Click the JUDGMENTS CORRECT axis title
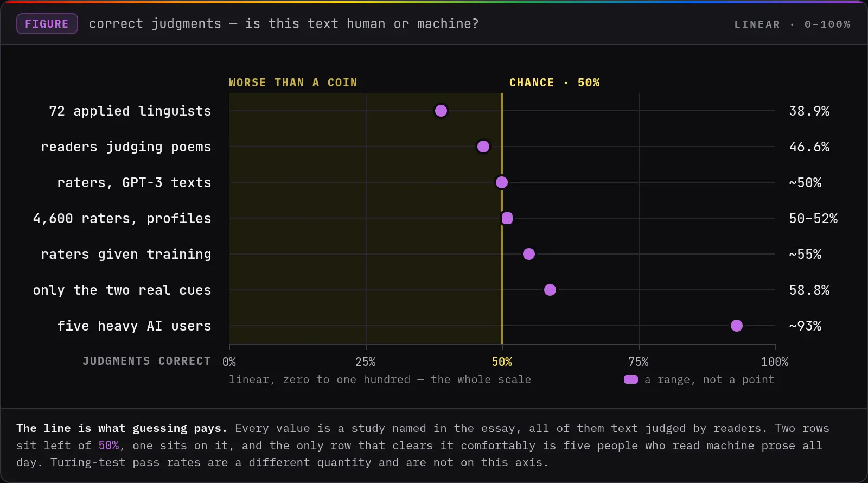 coord(146,361)
